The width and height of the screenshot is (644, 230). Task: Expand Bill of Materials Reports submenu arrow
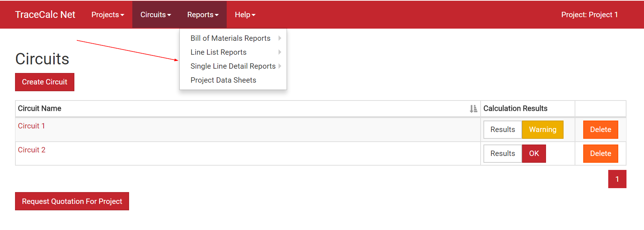pos(280,38)
